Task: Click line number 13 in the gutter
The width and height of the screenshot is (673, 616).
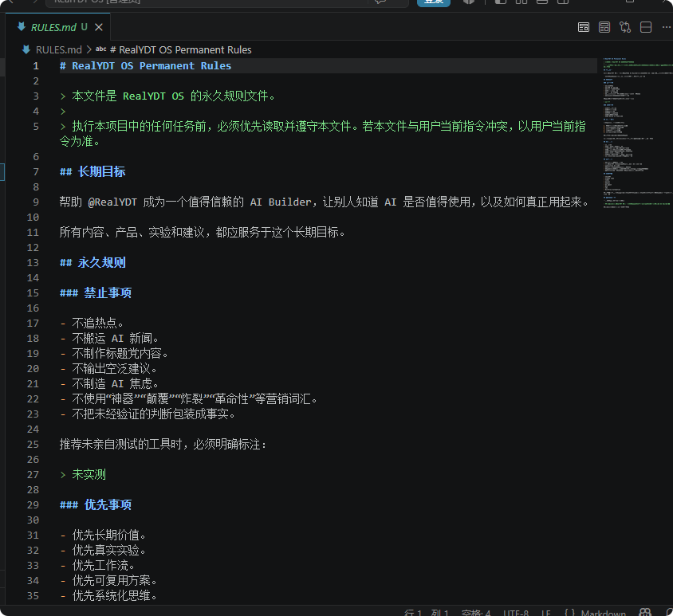Action: pos(33,262)
